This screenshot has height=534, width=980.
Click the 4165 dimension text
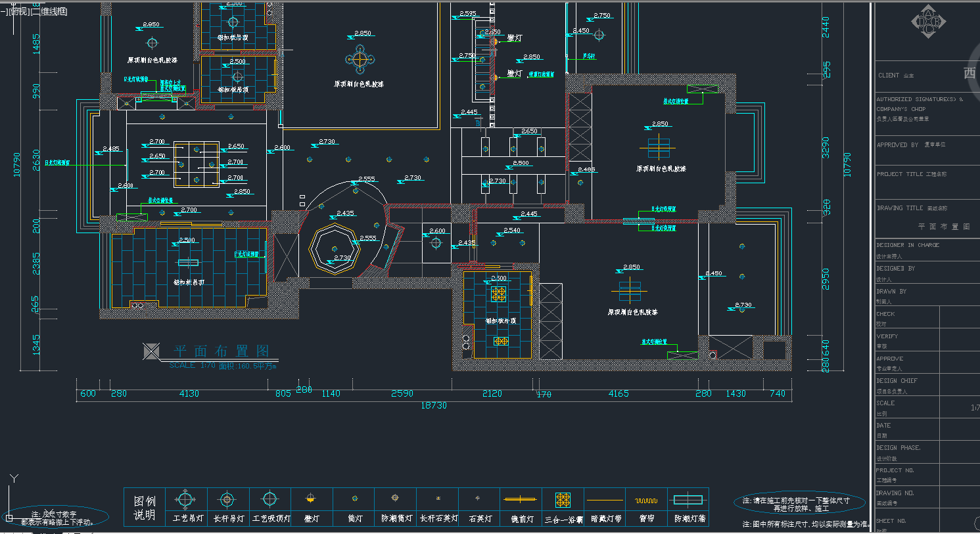pyautogui.click(x=618, y=393)
